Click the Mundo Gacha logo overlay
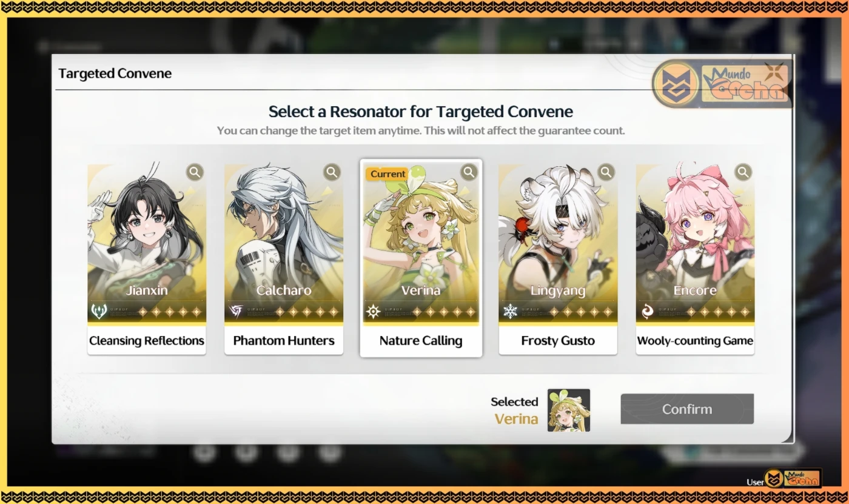The width and height of the screenshot is (849, 504). pos(722,84)
